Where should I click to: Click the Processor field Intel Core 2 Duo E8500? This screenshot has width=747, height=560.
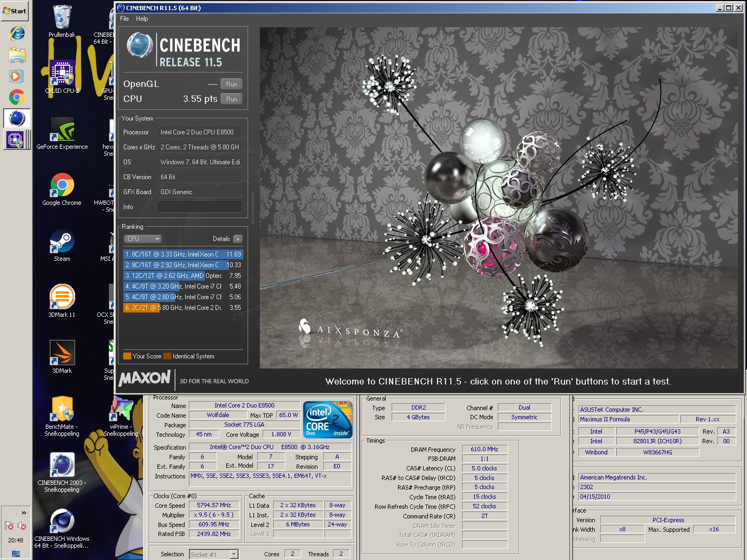(200, 132)
